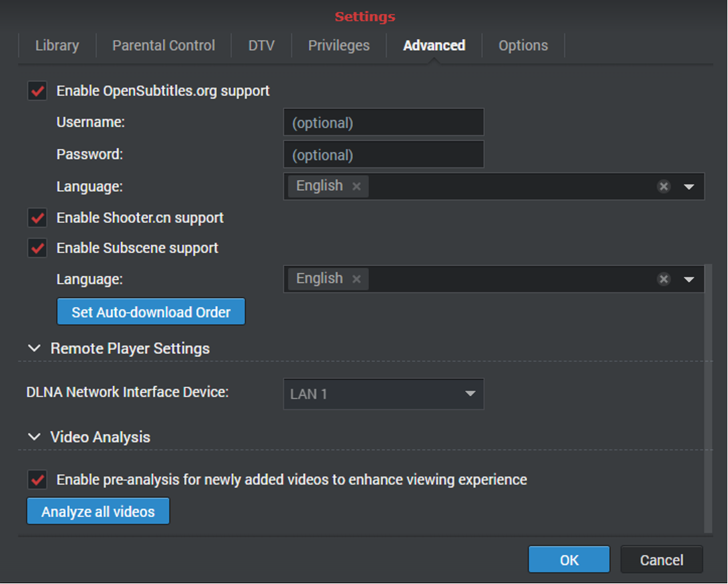
Task: Select the Advanced tab
Action: [x=434, y=46]
